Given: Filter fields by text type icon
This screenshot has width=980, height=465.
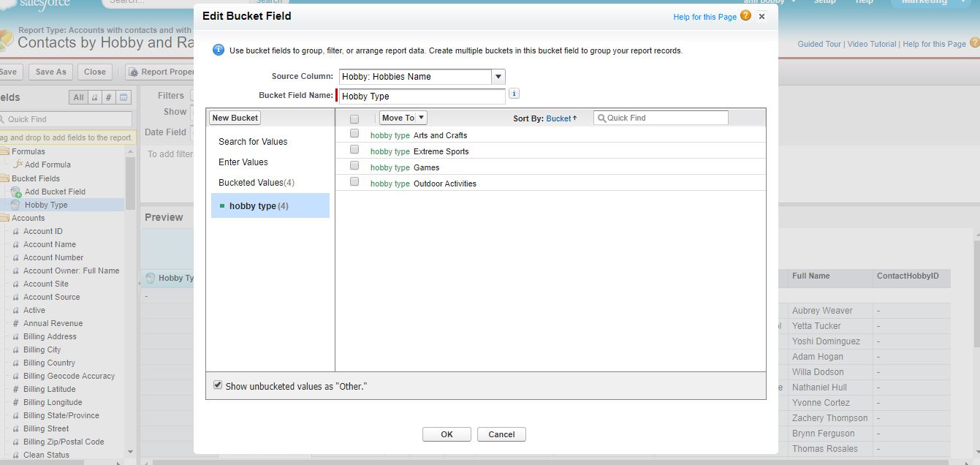Looking at the screenshot, I should click(x=94, y=97).
